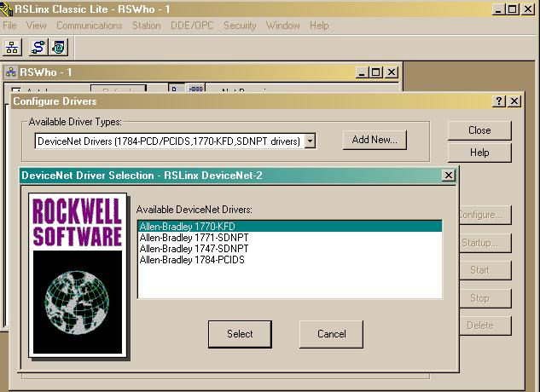Image resolution: width=540 pixels, height=392 pixels.
Task: Maximize the RSWho - 1 child window
Action: [375, 72]
